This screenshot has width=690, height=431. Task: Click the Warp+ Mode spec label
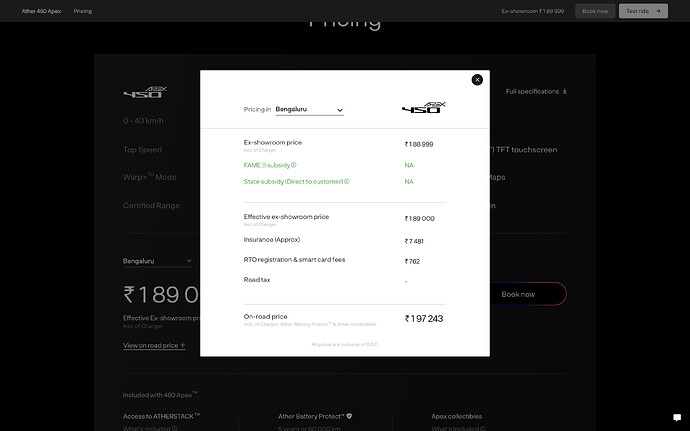click(x=150, y=177)
